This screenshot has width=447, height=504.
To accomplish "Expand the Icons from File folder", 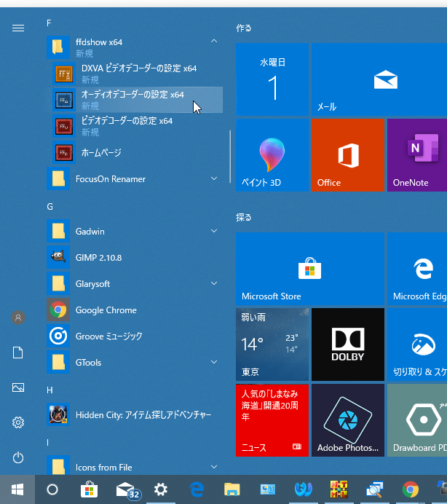I will pyautogui.click(x=214, y=467).
